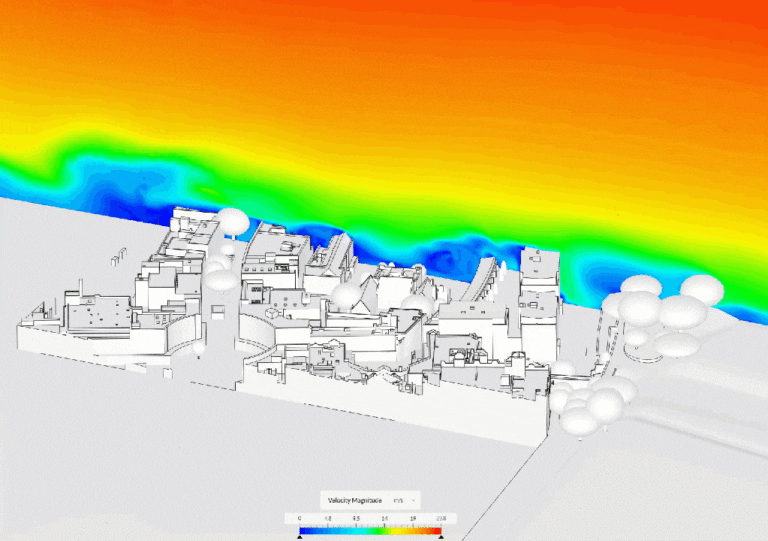768x541 pixels.
Task: Select the legend value label '19'
Action: 413,518
